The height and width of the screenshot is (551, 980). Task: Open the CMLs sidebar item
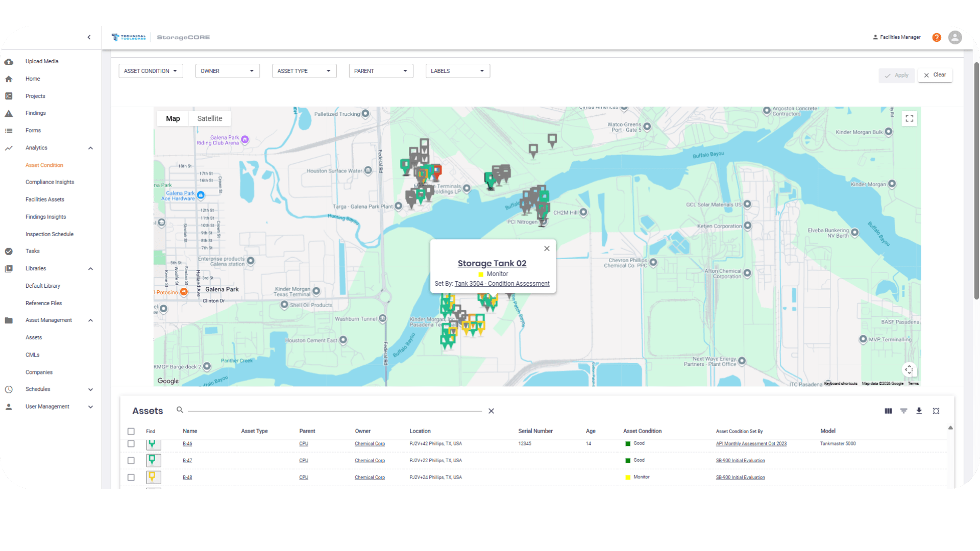pos(33,355)
